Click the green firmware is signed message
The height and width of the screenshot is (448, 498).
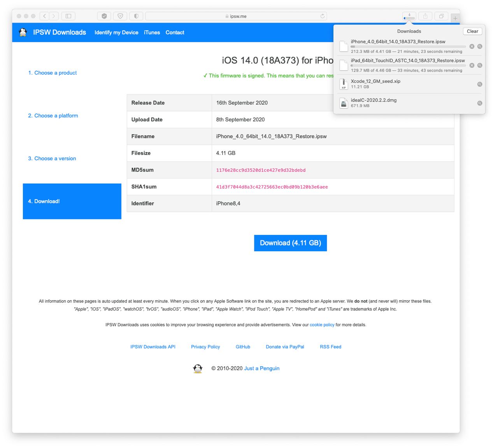268,75
